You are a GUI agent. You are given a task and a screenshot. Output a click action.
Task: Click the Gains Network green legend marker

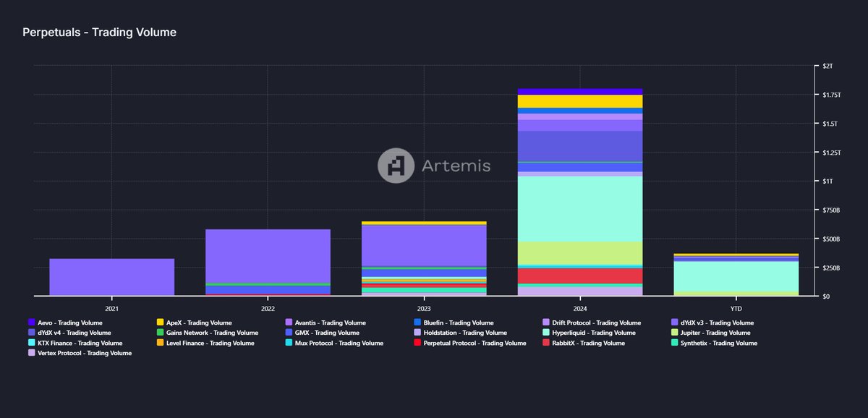tap(160, 333)
